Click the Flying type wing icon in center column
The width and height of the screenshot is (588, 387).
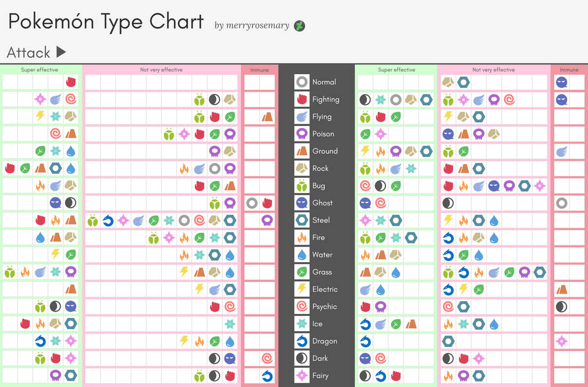302,116
